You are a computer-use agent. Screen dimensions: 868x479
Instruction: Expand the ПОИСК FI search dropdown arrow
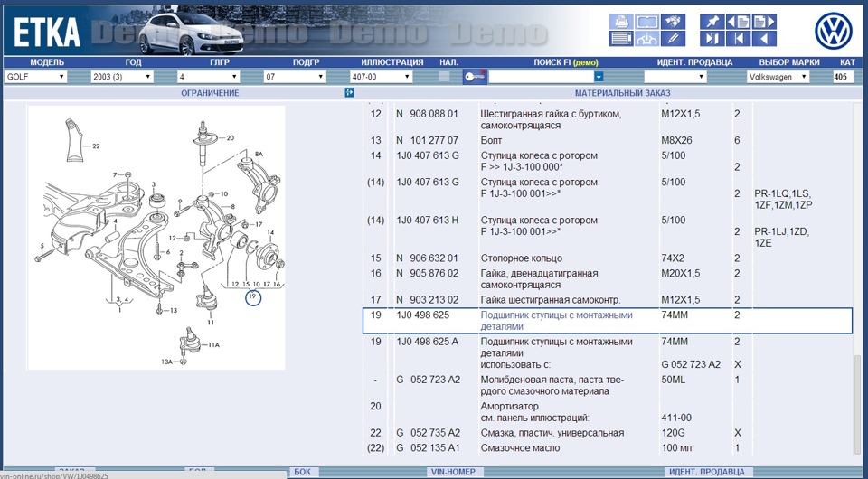tap(599, 77)
